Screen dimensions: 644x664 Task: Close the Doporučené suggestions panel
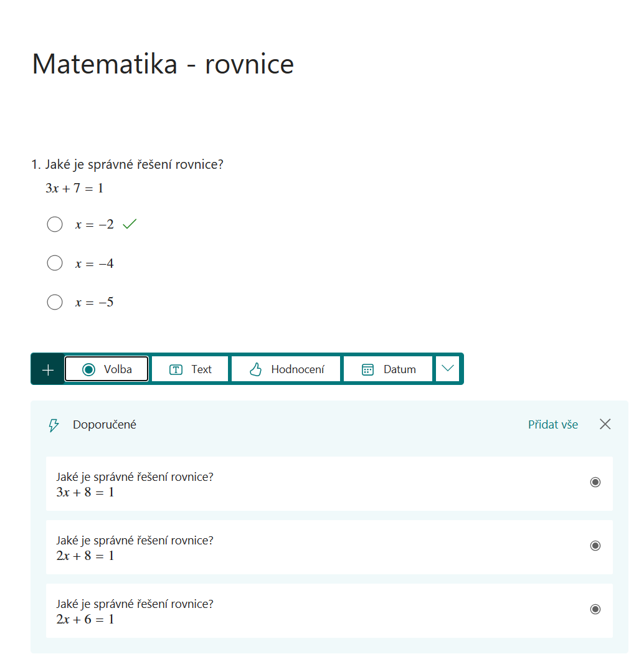click(605, 424)
